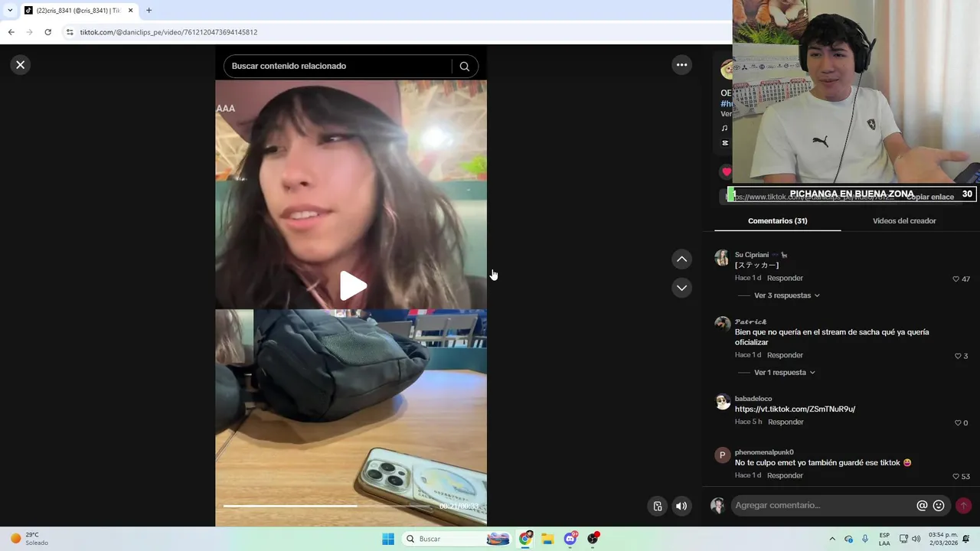Open the clock showing 03:54 p. m.

click(943, 539)
